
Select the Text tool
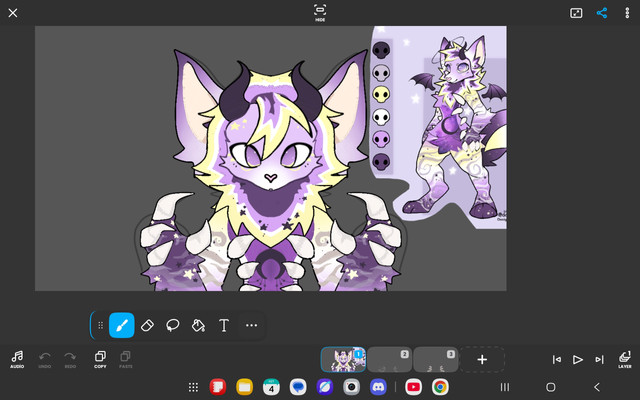[224, 325]
